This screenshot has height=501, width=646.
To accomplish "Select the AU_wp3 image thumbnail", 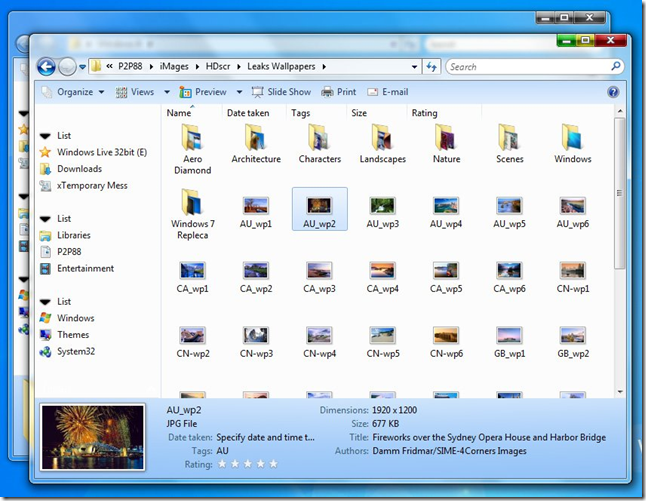I will click(x=382, y=212).
